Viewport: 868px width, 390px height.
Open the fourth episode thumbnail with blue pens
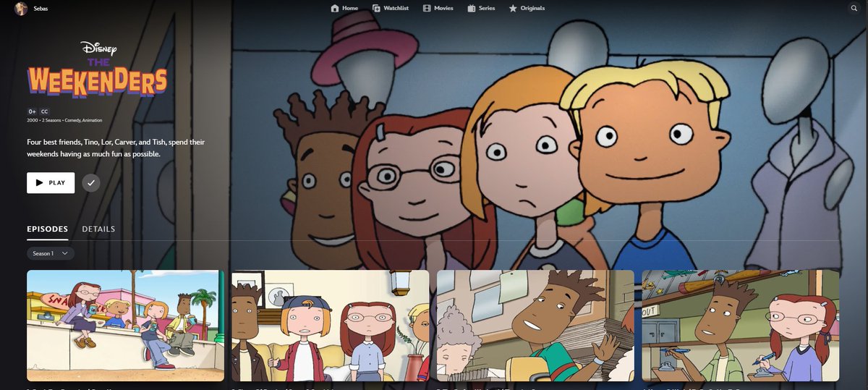click(741, 326)
